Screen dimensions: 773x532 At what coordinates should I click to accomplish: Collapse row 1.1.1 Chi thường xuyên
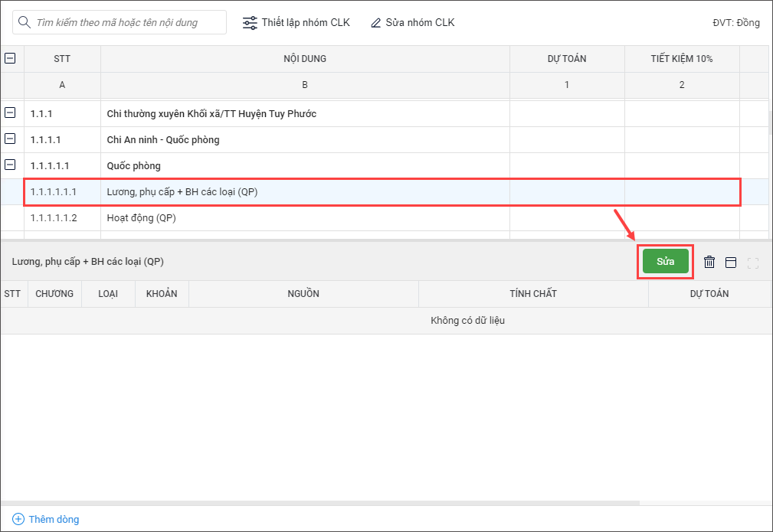[x=11, y=113]
